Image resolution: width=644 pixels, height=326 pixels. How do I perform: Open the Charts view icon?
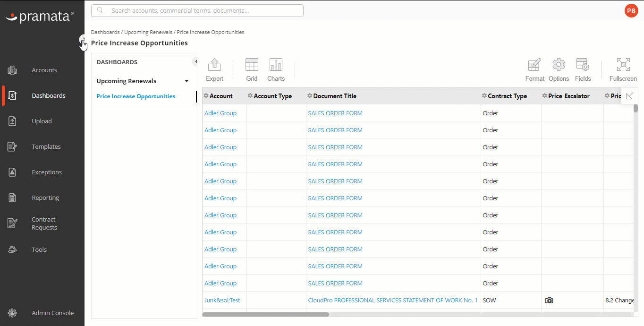pos(276,65)
